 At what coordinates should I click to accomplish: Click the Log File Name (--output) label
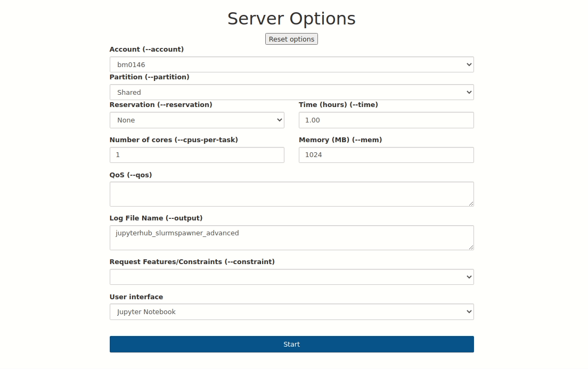(x=156, y=218)
